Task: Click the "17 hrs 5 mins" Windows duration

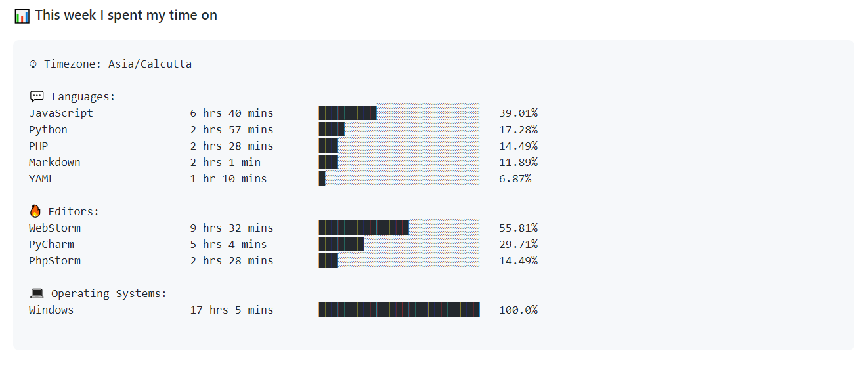Action: [x=232, y=310]
